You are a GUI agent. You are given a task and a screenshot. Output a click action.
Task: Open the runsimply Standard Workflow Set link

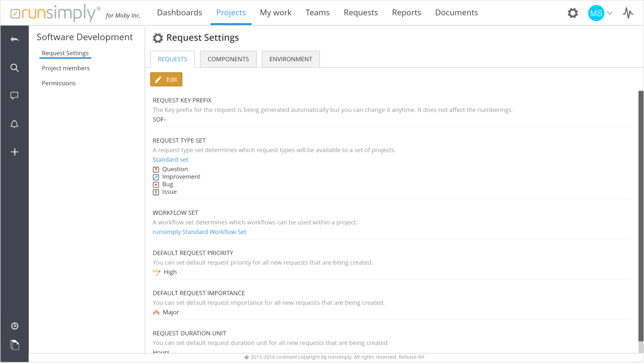pyautogui.click(x=199, y=232)
